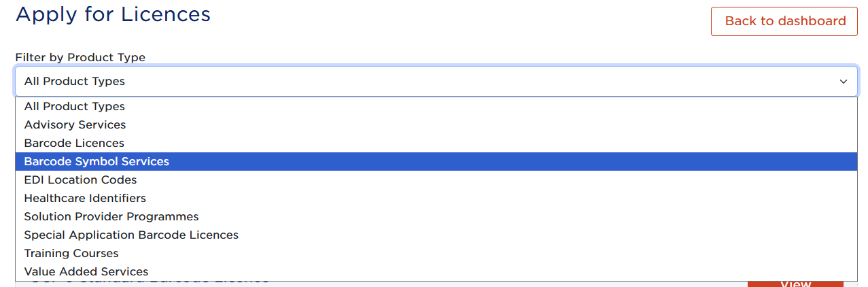Click the Filter by Product Type label

80,58
